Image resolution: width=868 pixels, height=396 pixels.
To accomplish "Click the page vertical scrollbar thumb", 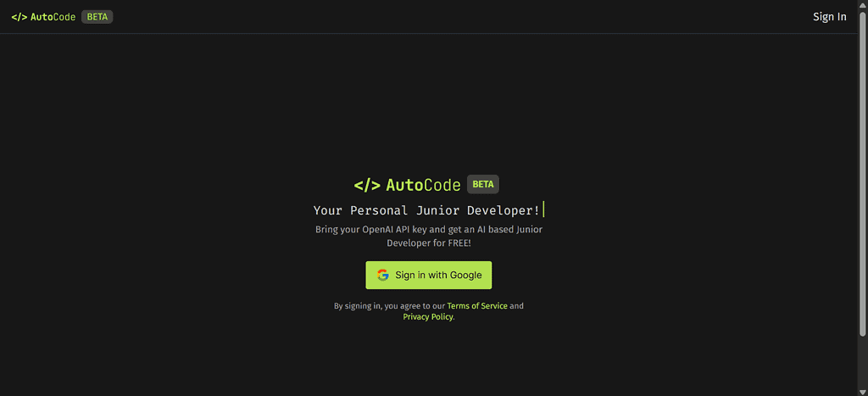I will coord(862,175).
